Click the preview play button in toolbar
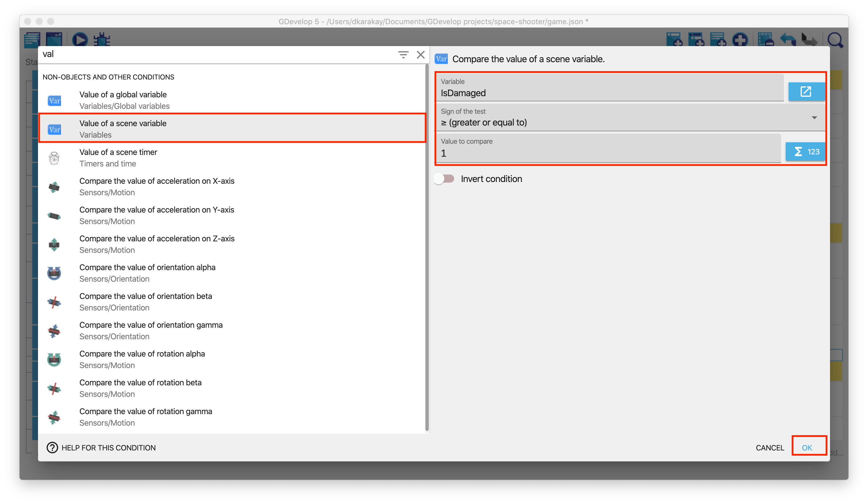 [x=80, y=40]
